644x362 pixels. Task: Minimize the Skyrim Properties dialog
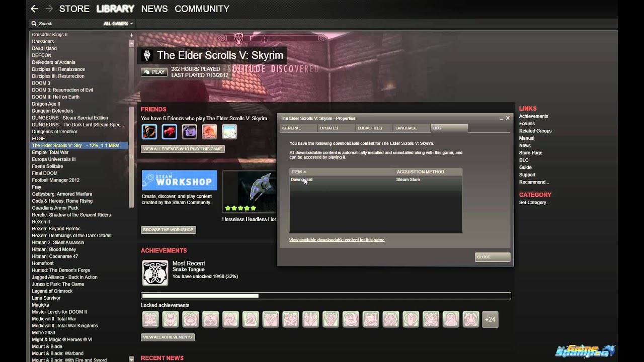tap(501, 119)
